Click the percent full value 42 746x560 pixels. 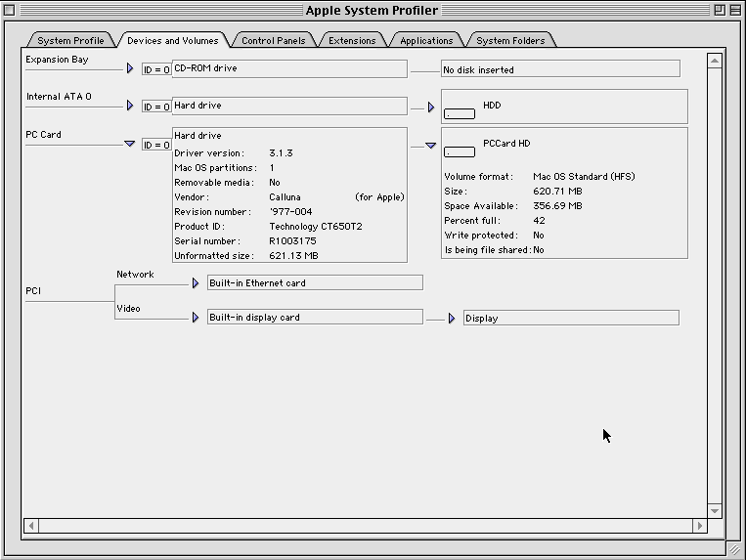(539, 221)
